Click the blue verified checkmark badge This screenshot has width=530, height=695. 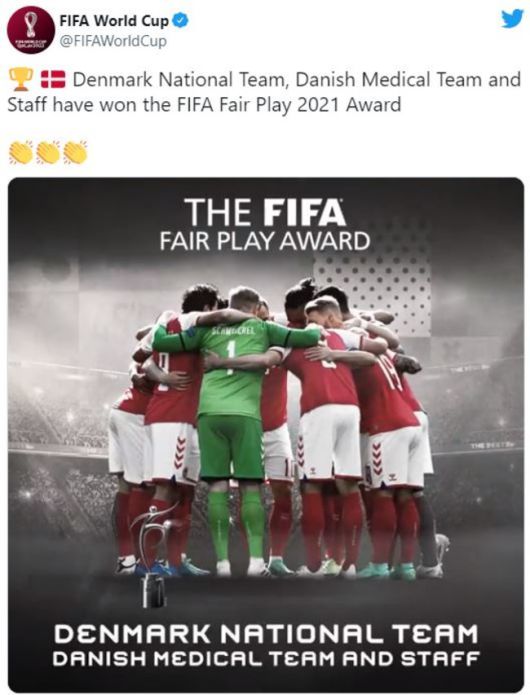180,20
